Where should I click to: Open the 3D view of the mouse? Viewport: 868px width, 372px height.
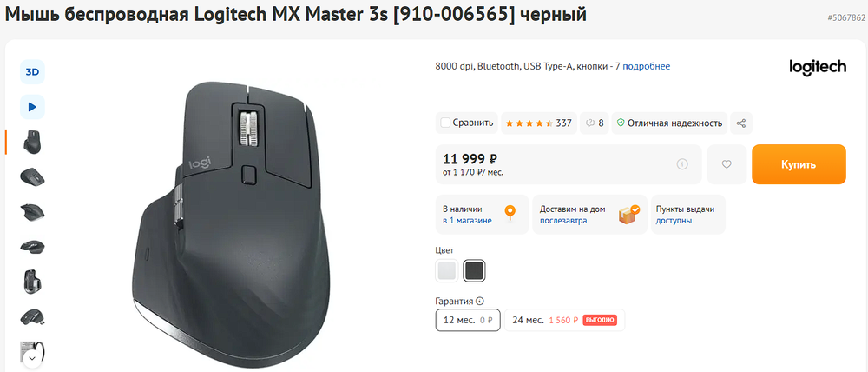pyautogui.click(x=32, y=71)
